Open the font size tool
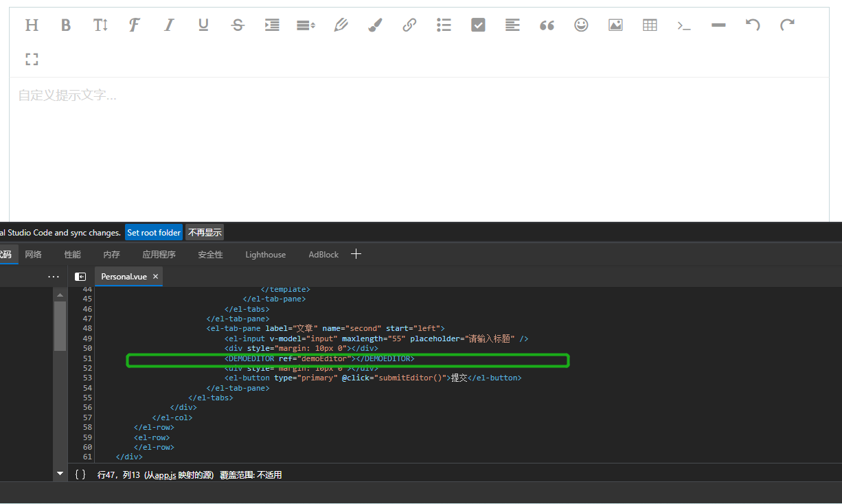Image resolution: width=842 pixels, height=504 pixels. coord(100,25)
